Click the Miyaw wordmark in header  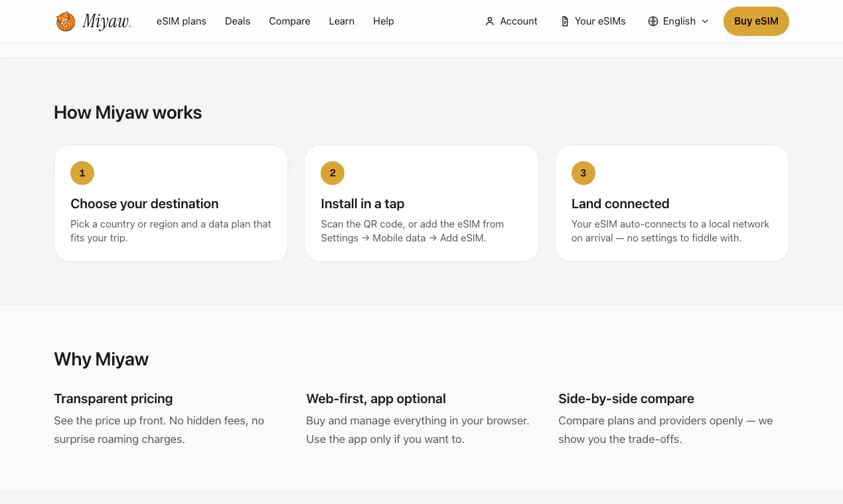106,22
